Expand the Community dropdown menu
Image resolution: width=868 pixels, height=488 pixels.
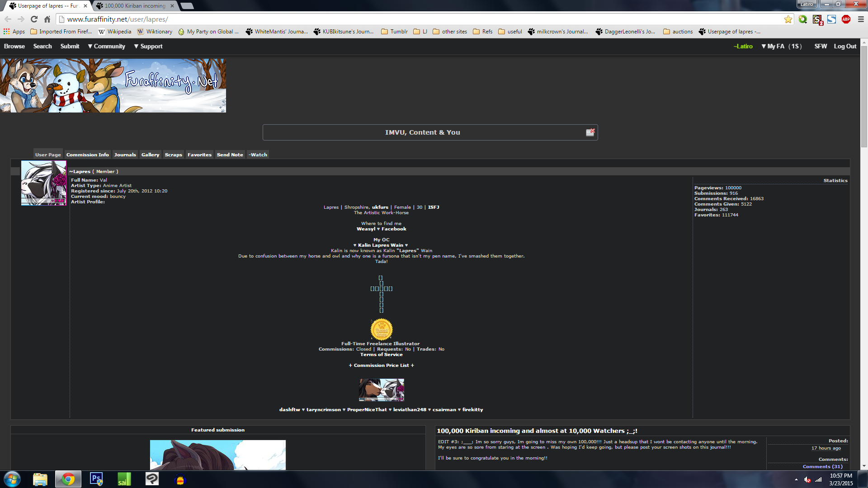106,46
